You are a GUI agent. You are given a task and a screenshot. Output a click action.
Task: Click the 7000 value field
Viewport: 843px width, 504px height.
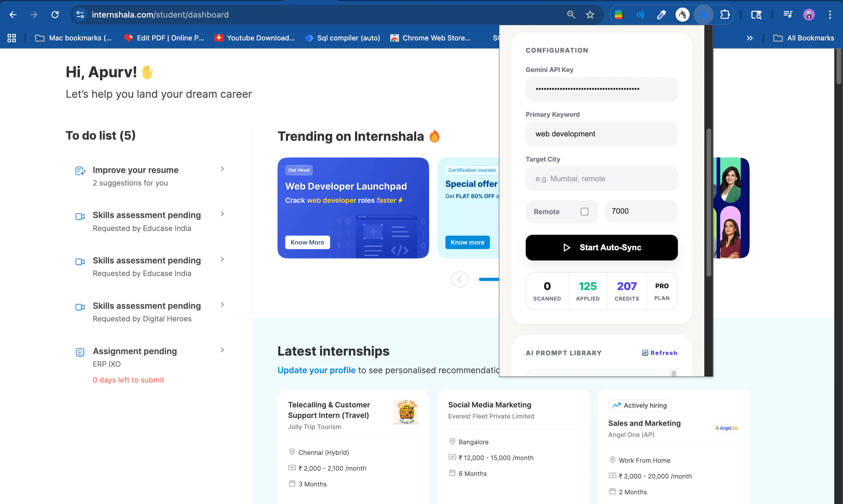tap(641, 211)
